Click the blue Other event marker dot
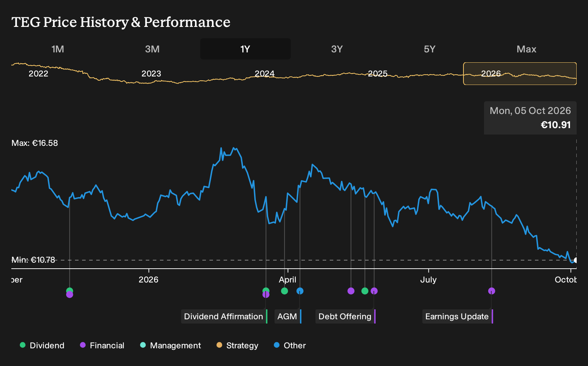Image resolution: width=588 pixels, height=366 pixels. coord(300,291)
